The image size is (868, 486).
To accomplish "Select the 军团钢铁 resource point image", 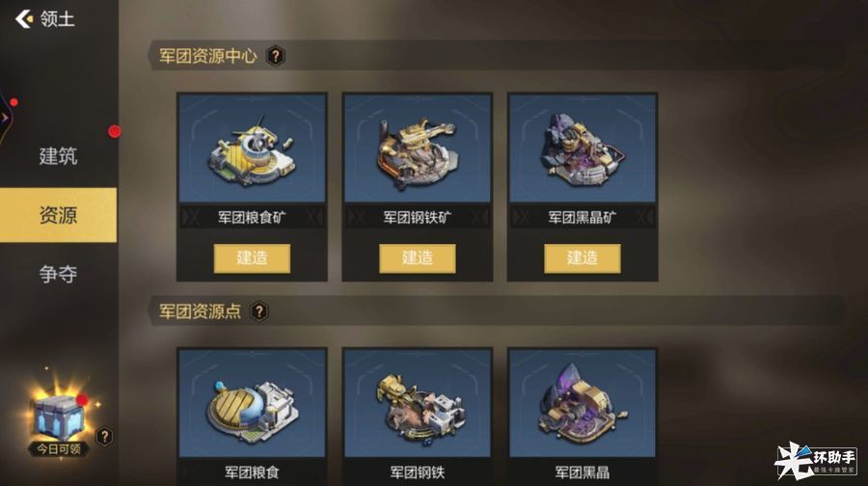I will point(418,403).
